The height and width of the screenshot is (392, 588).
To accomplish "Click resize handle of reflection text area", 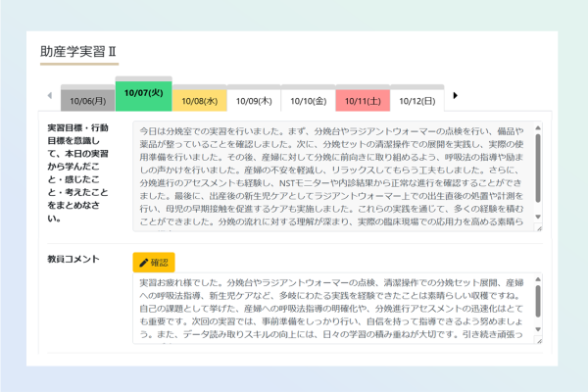I will coord(537,227).
